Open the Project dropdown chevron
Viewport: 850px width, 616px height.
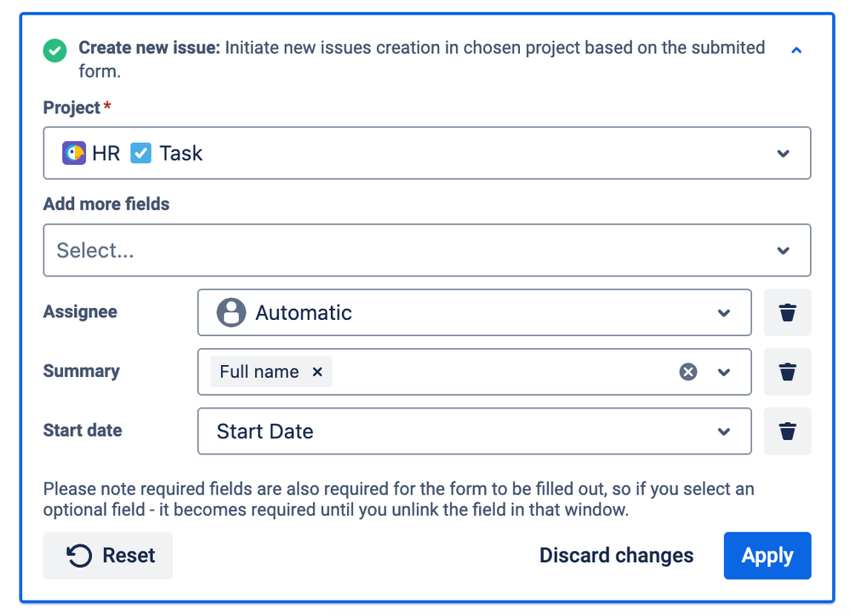[x=783, y=153]
